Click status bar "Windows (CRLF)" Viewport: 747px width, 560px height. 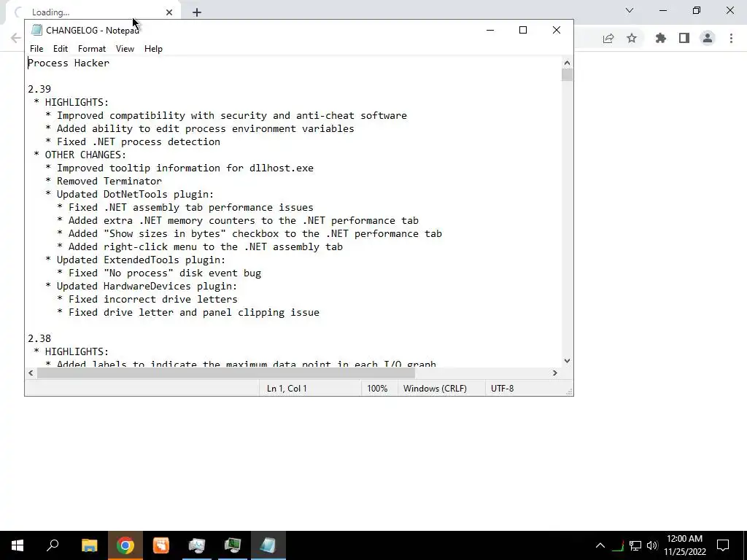click(x=435, y=389)
